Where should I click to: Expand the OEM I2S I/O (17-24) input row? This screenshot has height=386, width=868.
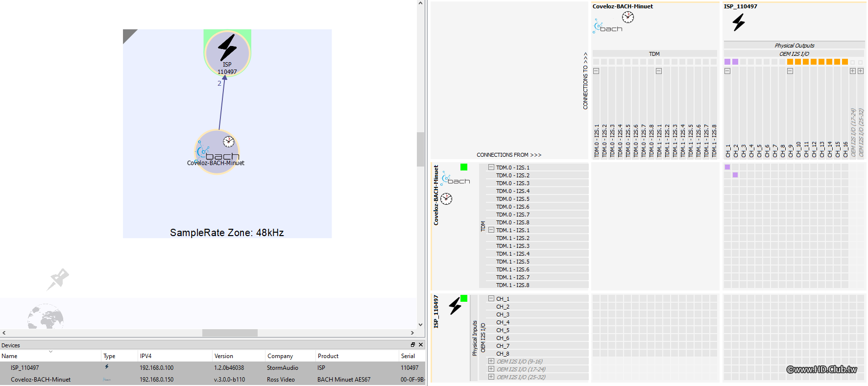[x=491, y=369]
